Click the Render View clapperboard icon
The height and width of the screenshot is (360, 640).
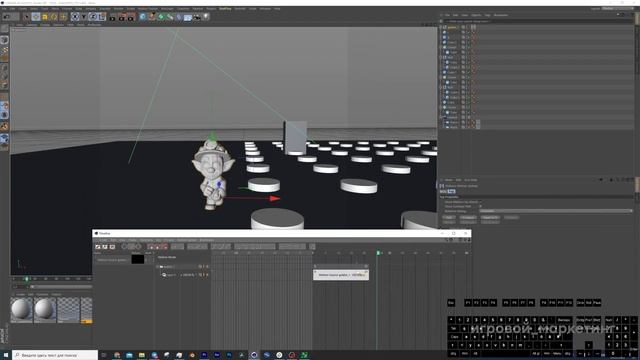pos(113,17)
